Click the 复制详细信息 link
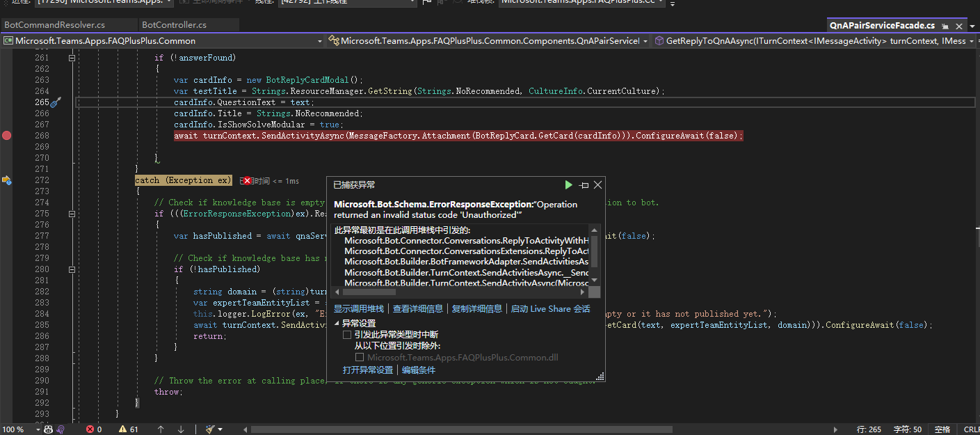Screen dimensions: 980x435 point(477,309)
